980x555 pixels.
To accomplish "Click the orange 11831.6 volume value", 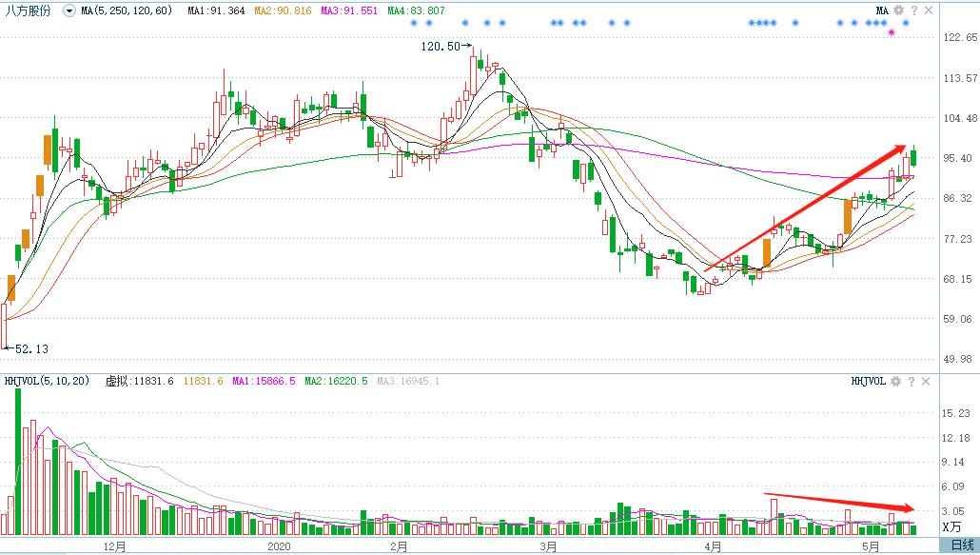I will [203, 381].
